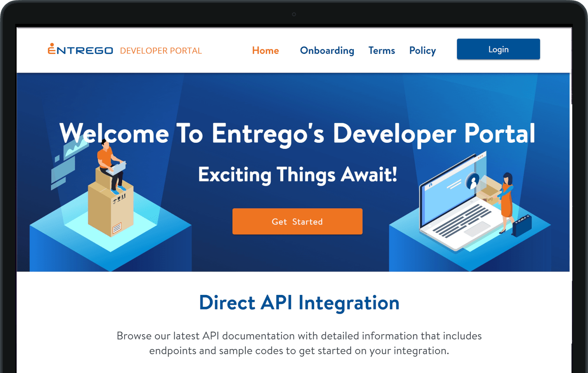Click the Direct API Integration heading
The height and width of the screenshot is (373, 588).
tap(299, 303)
